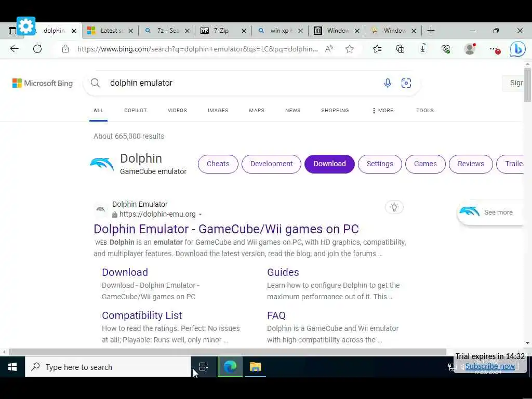Open Read aloud in address bar
The height and width of the screenshot is (399, 532).
pos(329,49)
